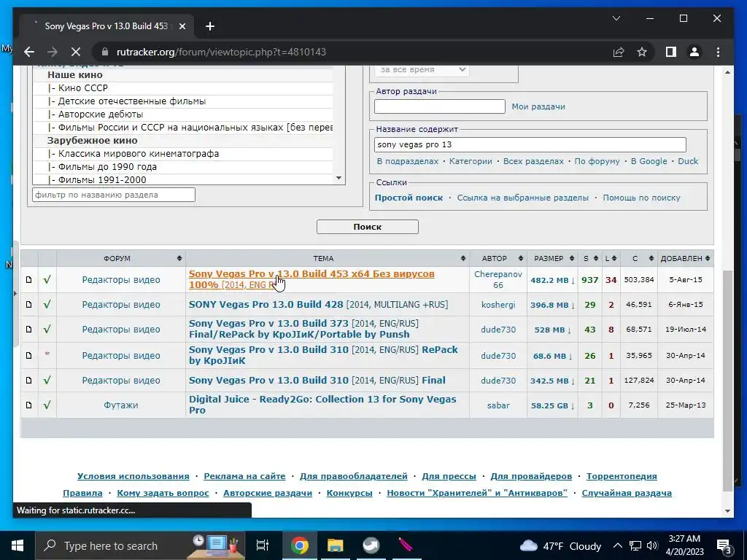Sort results by the 'АВТОР' column
The height and width of the screenshot is (560, 747).
[498, 258]
